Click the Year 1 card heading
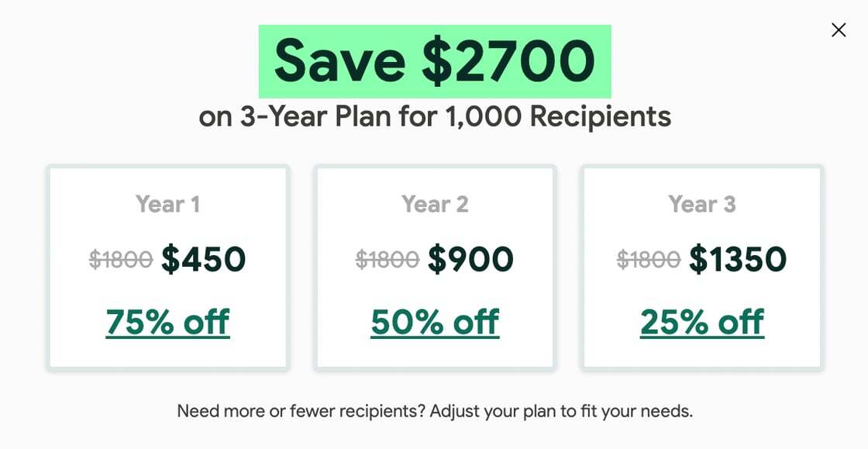Image resolution: width=868 pixels, height=449 pixels. (167, 204)
